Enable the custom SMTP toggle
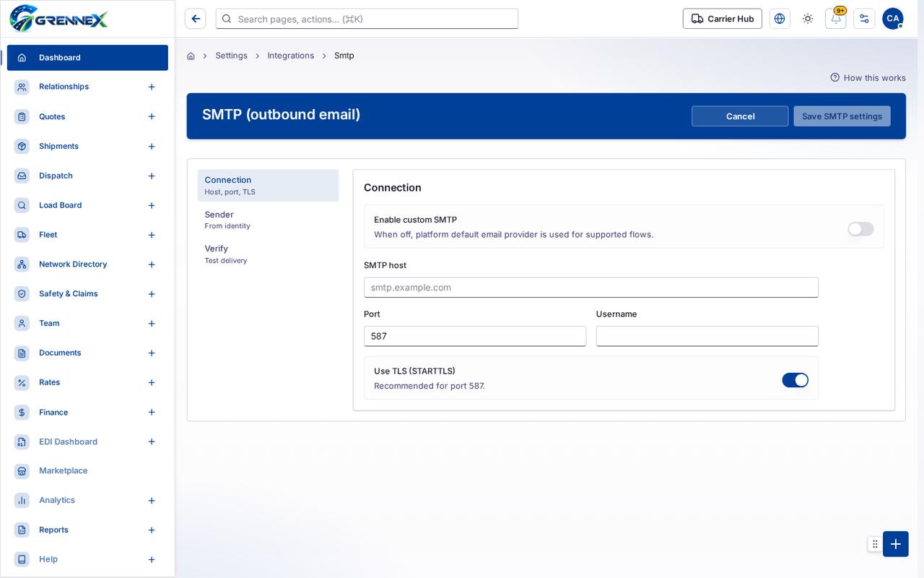 point(860,229)
